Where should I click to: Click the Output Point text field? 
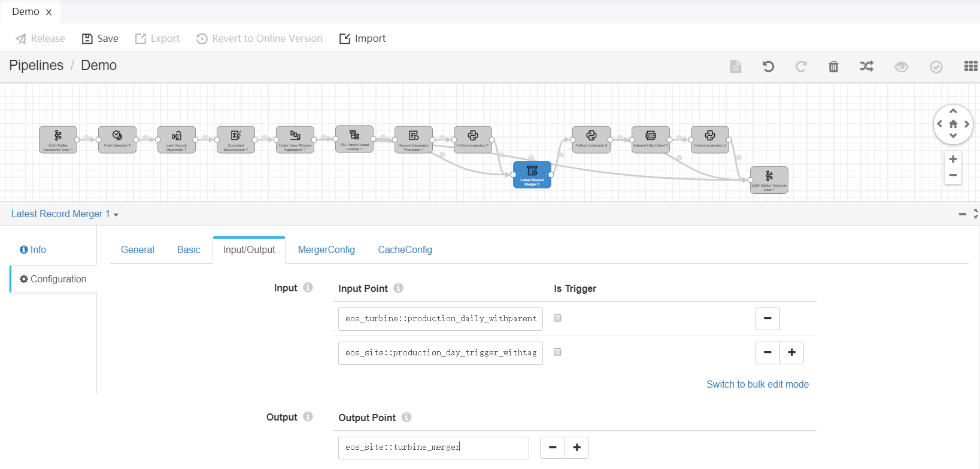click(433, 447)
